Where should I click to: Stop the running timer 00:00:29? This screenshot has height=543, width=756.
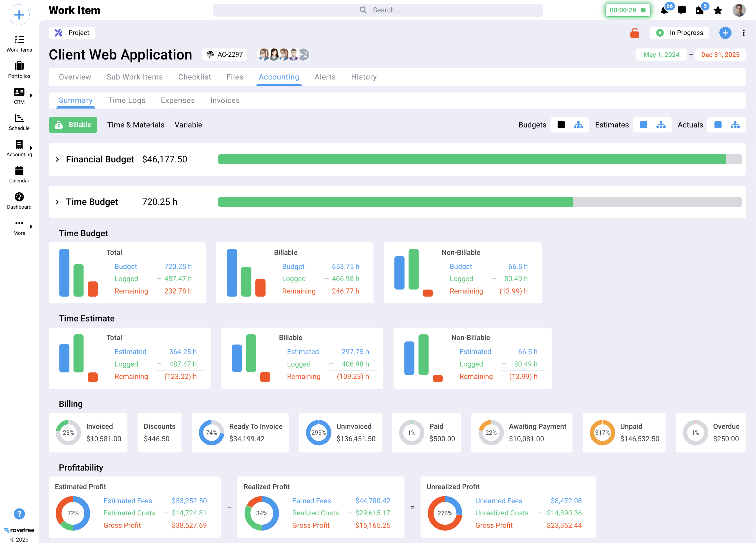(643, 10)
